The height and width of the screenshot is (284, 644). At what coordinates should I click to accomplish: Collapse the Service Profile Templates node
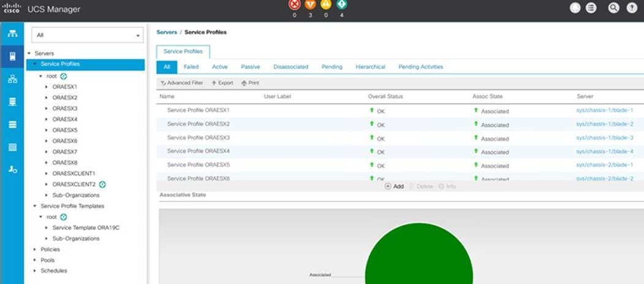tap(35, 206)
